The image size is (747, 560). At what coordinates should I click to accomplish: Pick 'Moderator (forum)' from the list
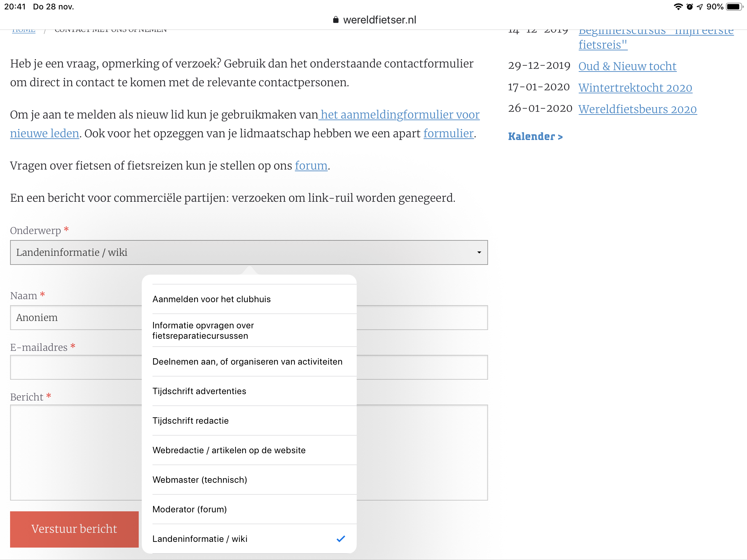point(189,509)
